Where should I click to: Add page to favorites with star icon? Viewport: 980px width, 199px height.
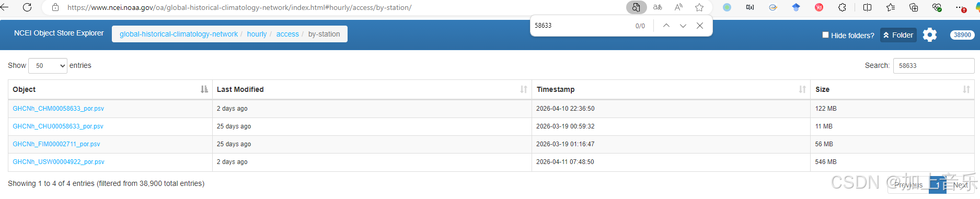699,7
